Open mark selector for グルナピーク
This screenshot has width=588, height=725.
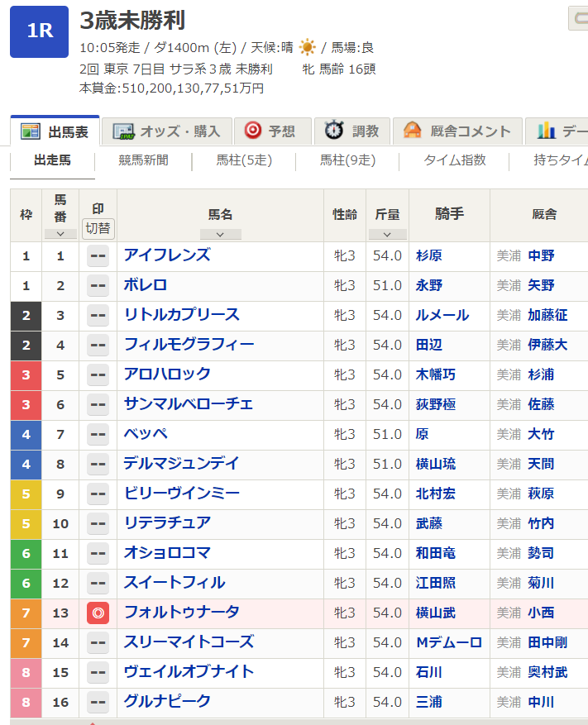(98, 703)
